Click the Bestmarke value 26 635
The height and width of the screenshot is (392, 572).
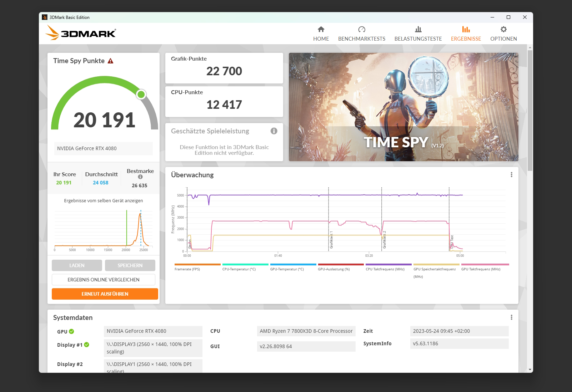click(140, 185)
